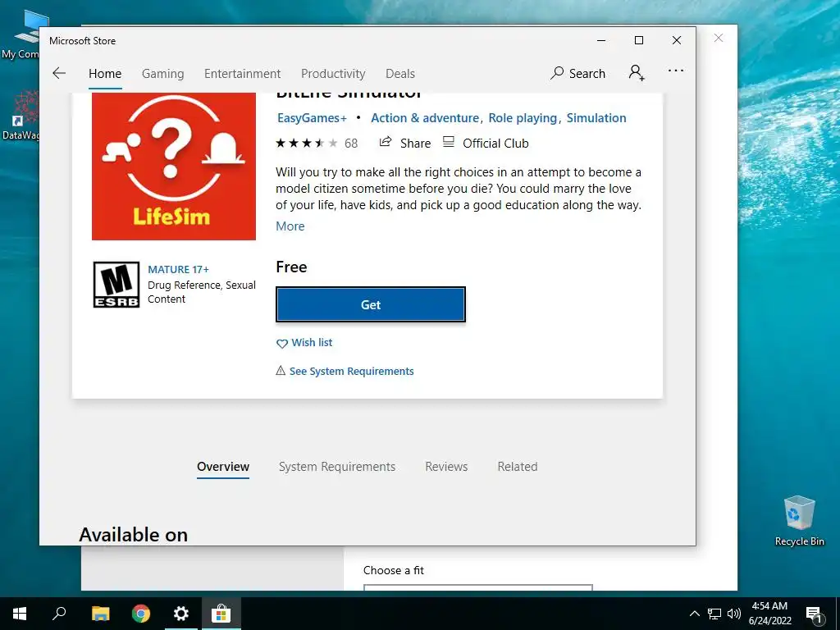This screenshot has width=840, height=630.
Task: Switch to the Gaming tab
Action: tap(163, 73)
